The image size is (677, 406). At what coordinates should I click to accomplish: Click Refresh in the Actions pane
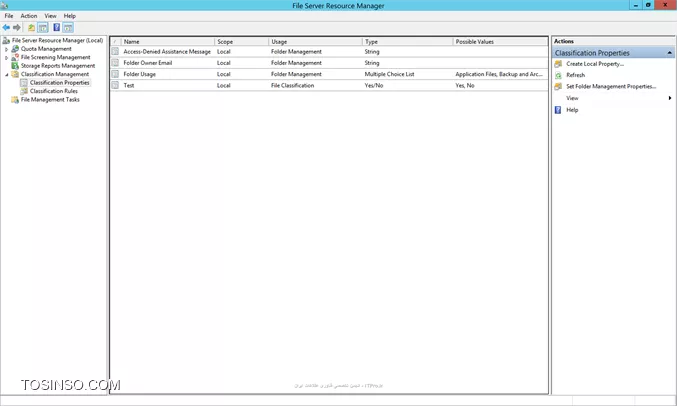click(576, 75)
